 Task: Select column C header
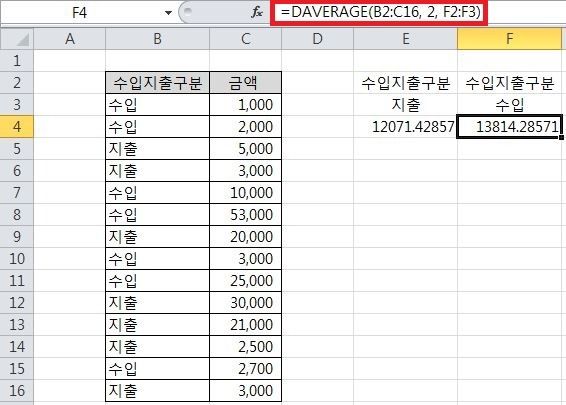click(x=245, y=39)
